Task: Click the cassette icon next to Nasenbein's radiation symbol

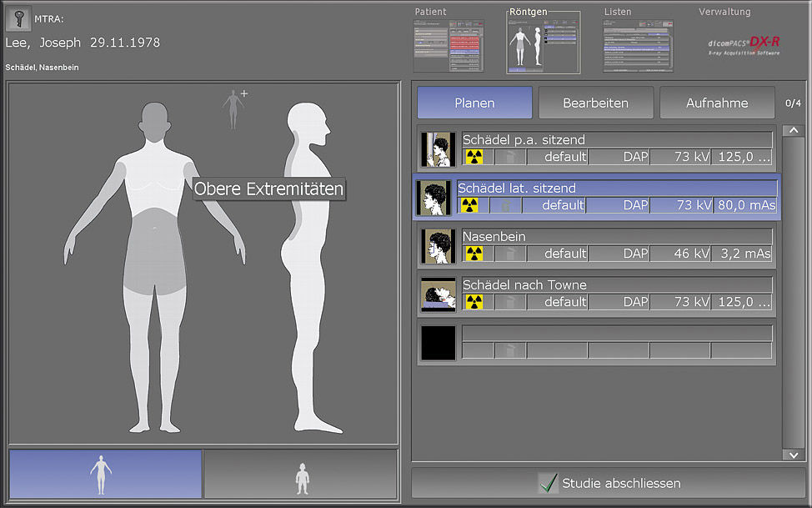Action: 509,254
